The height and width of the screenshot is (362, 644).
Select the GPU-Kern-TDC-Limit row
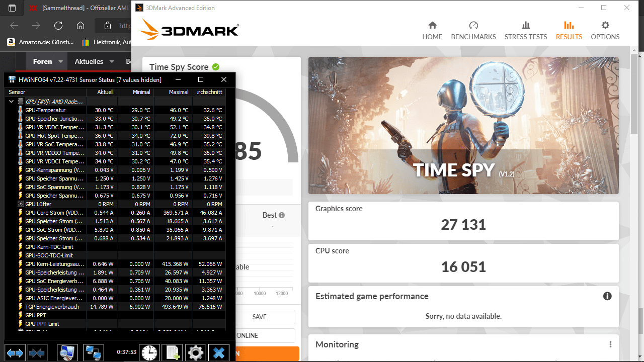tap(115, 247)
